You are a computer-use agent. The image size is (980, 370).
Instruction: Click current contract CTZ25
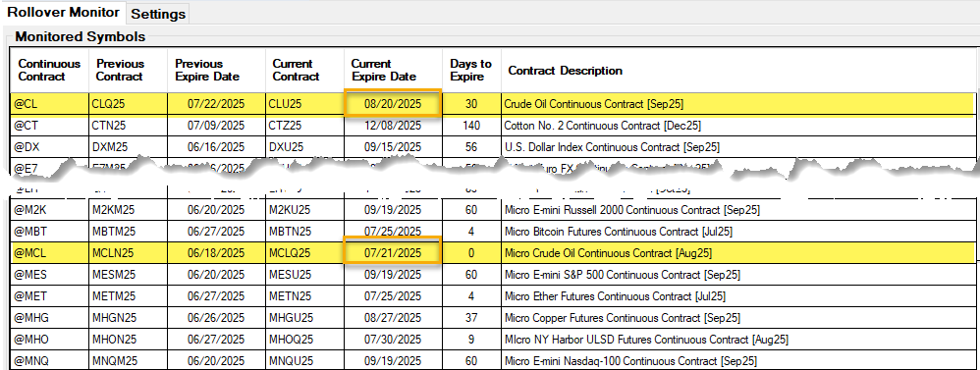click(x=305, y=126)
